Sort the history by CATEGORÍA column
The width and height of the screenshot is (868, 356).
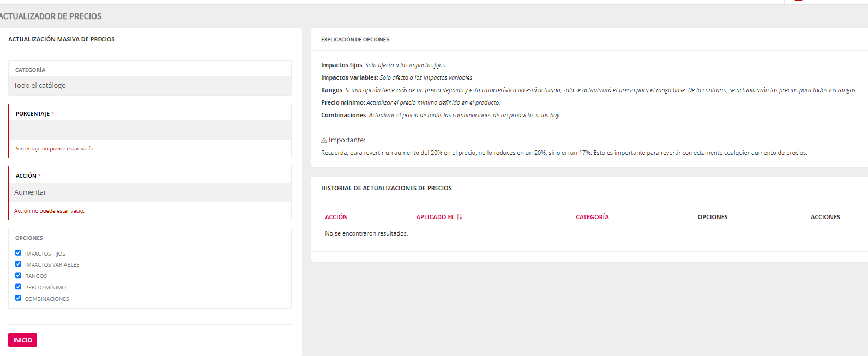(x=592, y=217)
